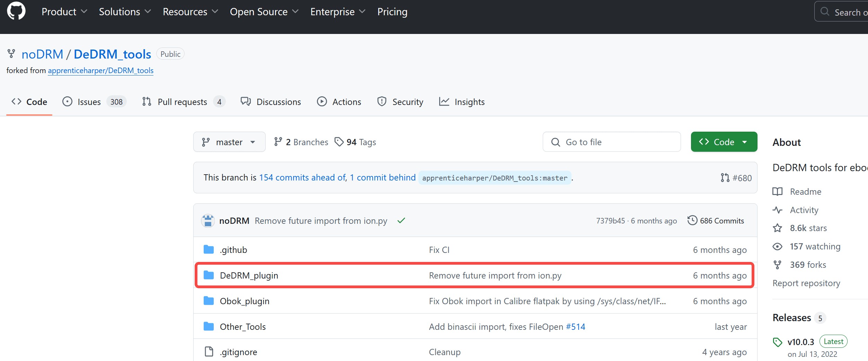Click the Other_Tools folder icon
This screenshot has width=868, height=361.
pyautogui.click(x=209, y=326)
